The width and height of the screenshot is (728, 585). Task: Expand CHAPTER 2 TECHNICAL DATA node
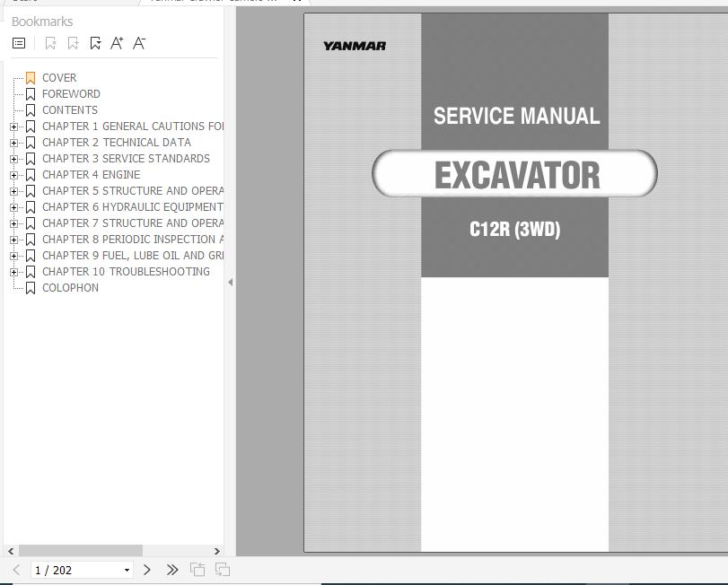click(x=14, y=143)
